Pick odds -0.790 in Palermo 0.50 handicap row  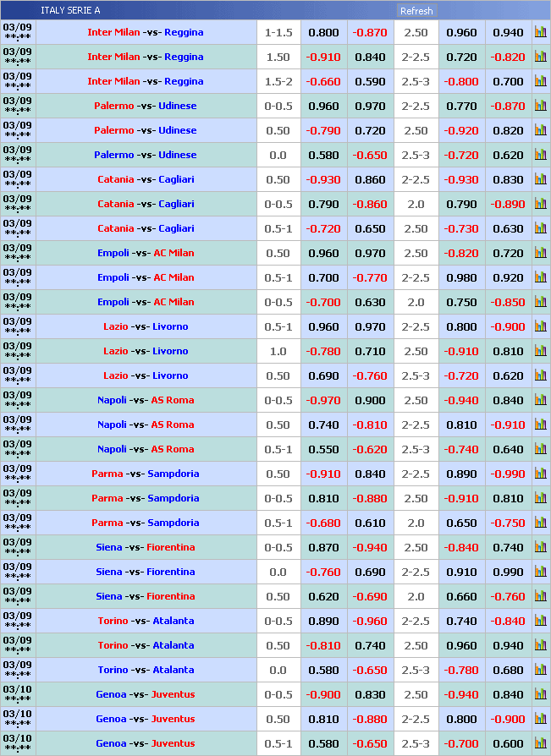point(324,130)
